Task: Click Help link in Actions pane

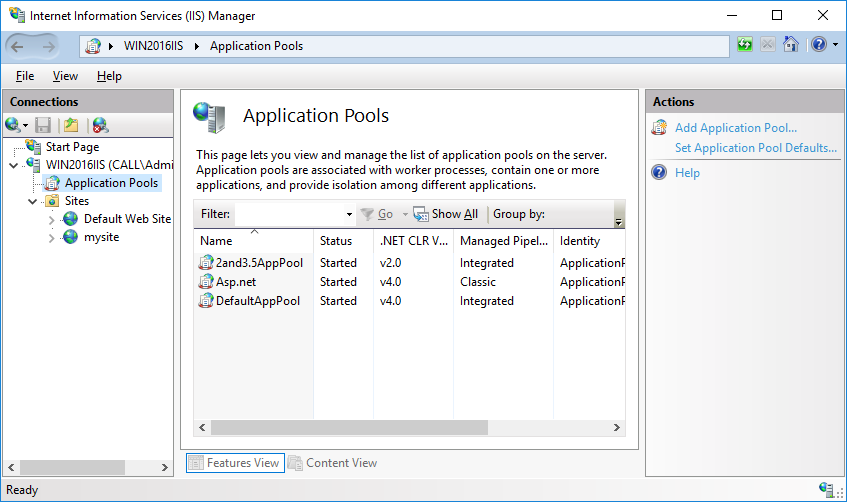Action: tap(687, 173)
